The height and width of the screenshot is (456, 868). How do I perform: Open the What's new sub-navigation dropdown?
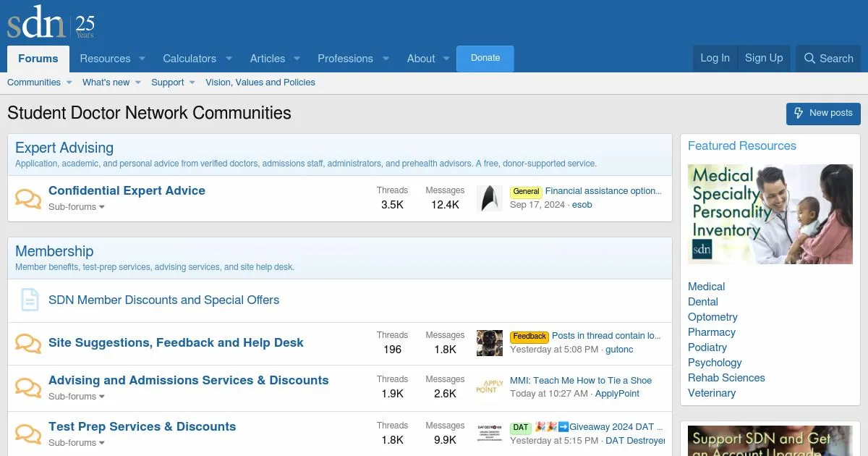(138, 83)
